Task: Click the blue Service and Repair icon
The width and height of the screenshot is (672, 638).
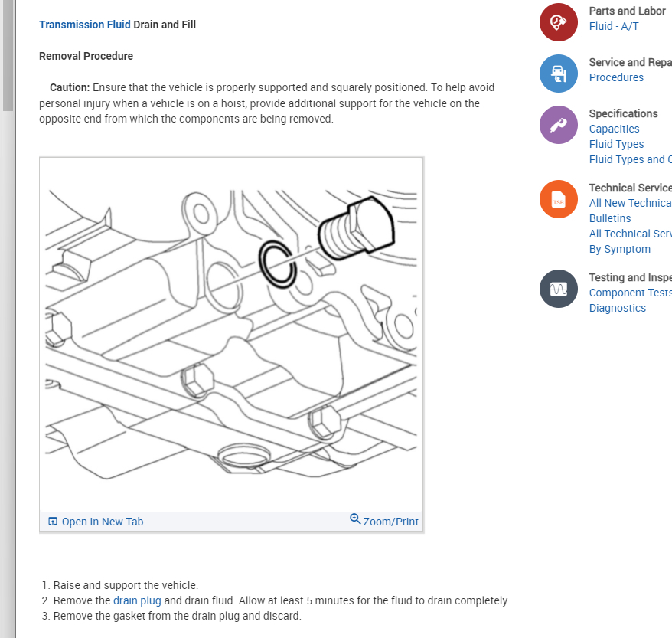Action: [x=559, y=74]
